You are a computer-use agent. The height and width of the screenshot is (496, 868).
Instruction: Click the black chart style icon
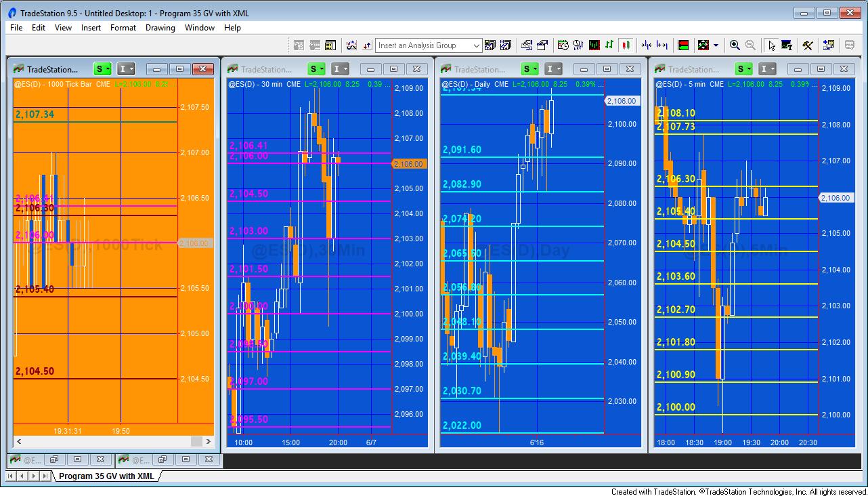click(x=594, y=45)
